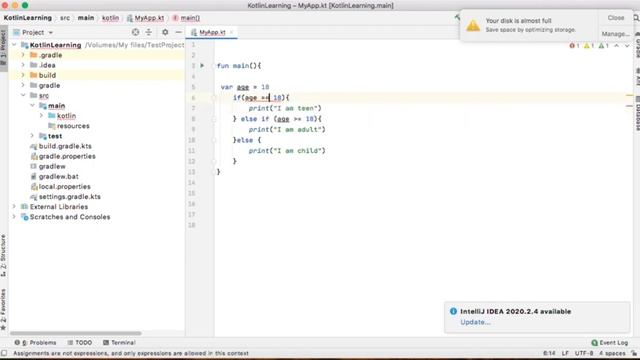Image resolution: width=640 pixels, height=360 pixels.
Task: Expand Scratches and Consoles node
Action: 14,217
